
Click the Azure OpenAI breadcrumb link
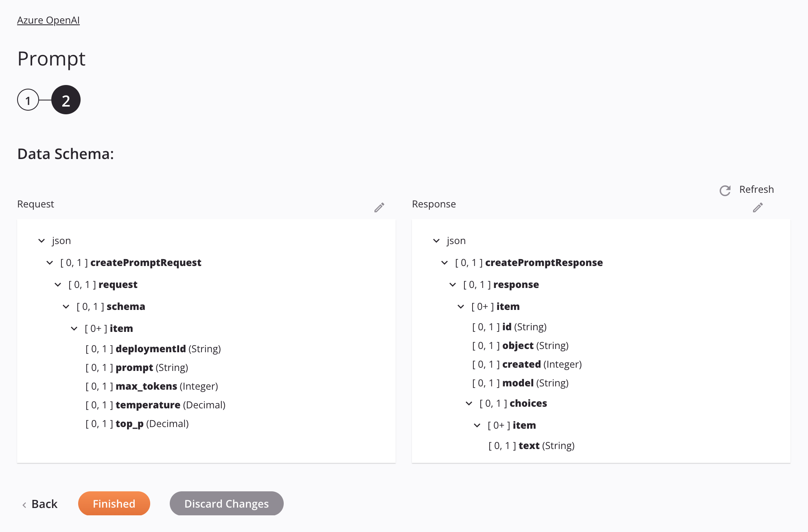49,19
